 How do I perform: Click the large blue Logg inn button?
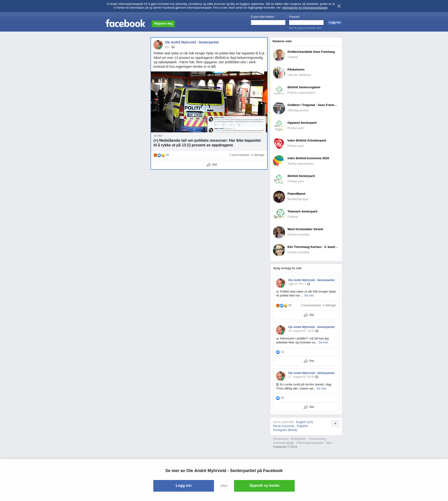(183, 486)
